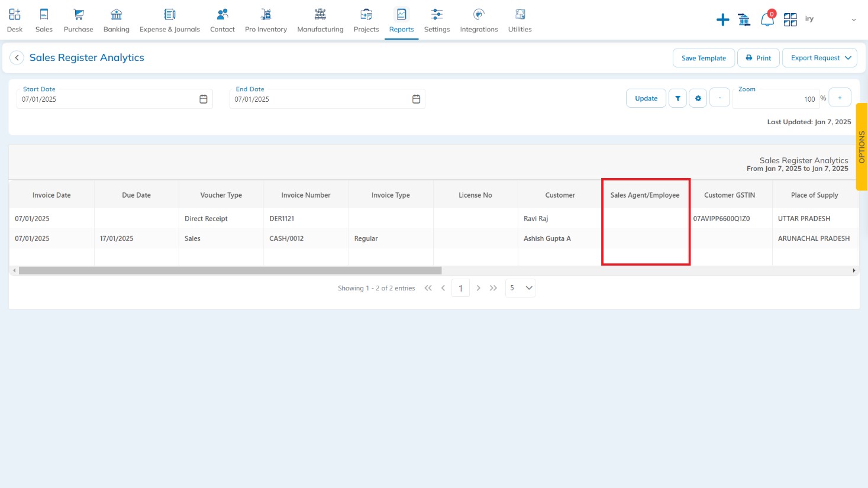The width and height of the screenshot is (868, 488).
Task: Click the grid apps icon in header
Action: [790, 20]
